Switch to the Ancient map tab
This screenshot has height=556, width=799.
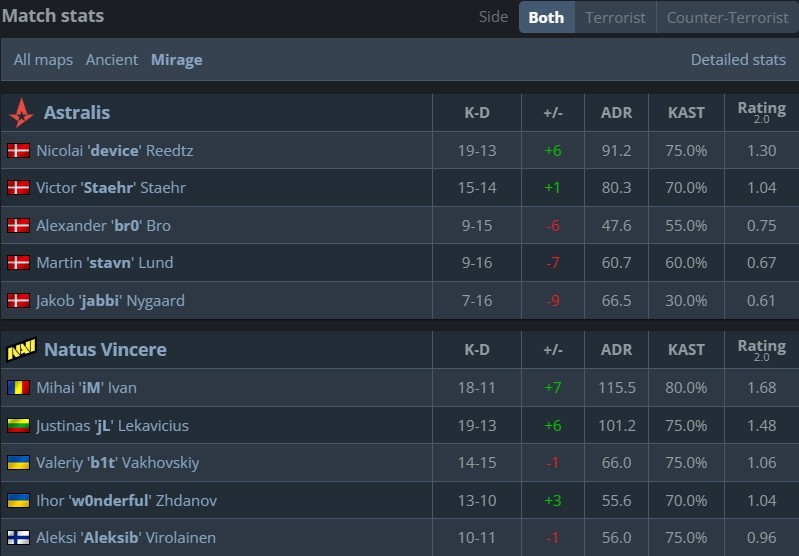click(x=112, y=60)
